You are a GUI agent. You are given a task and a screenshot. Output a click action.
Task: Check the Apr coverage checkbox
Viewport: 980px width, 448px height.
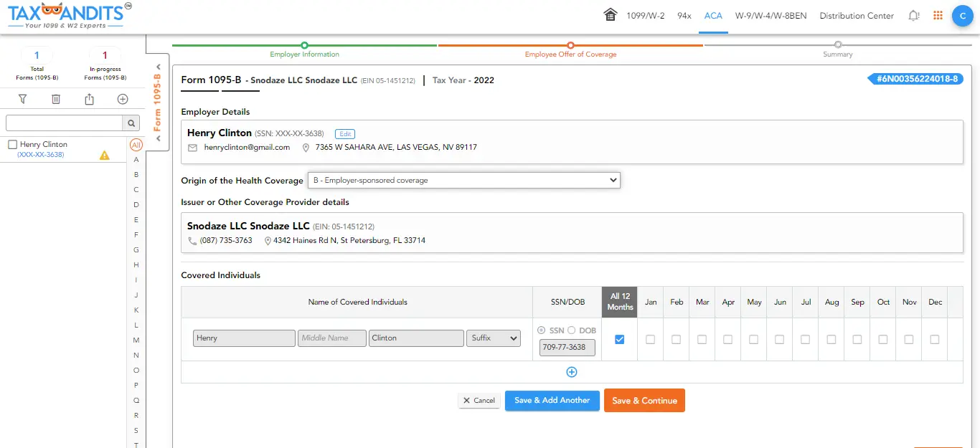pyautogui.click(x=727, y=339)
